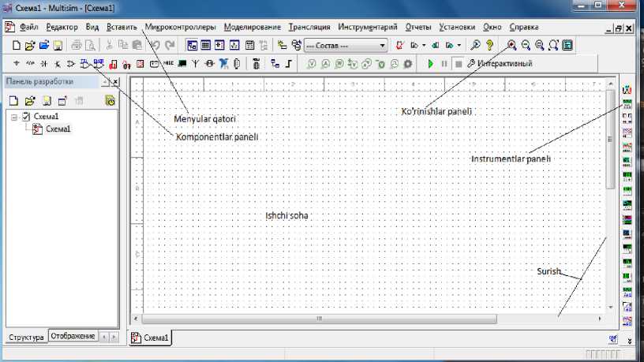Click the horizontal scrollbar thumb
Screen dimensions: 644x362
[x=320, y=319]
